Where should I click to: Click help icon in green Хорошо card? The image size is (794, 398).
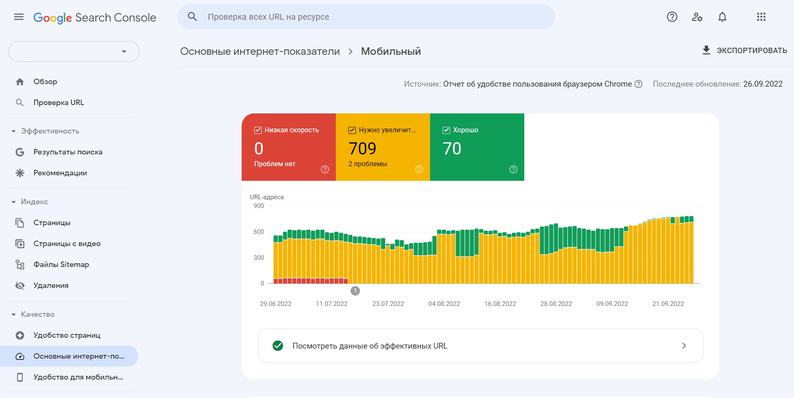point(513,170)
